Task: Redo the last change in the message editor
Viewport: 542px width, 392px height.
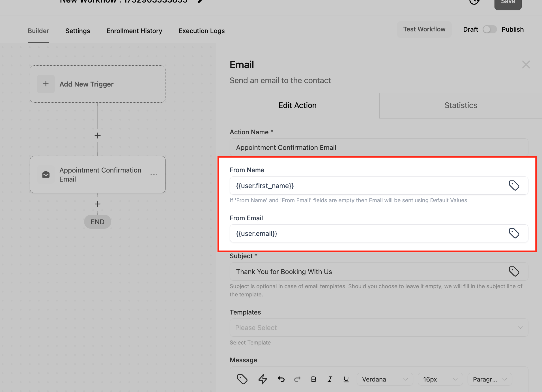Action: click(x=297, y=379)
